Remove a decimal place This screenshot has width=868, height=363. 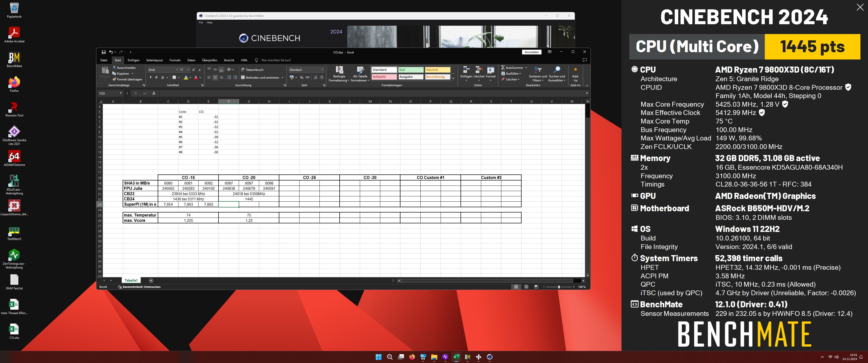pos(321,77)
